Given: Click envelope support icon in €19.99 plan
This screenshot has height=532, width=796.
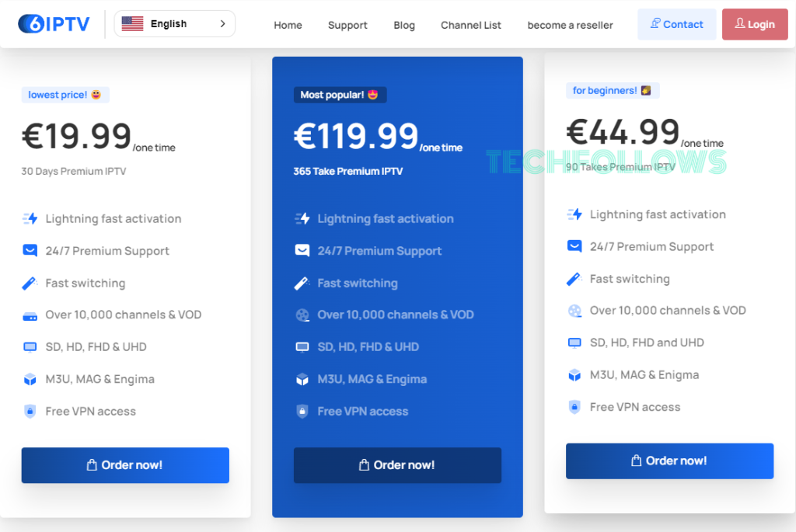Looking at the screenshot, I should coord(30,251).
